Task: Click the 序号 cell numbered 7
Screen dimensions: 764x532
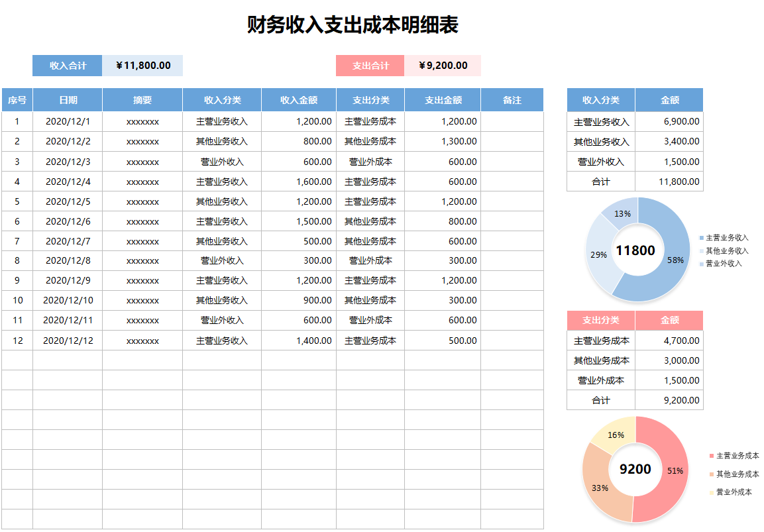Action: tap(17, 241)
